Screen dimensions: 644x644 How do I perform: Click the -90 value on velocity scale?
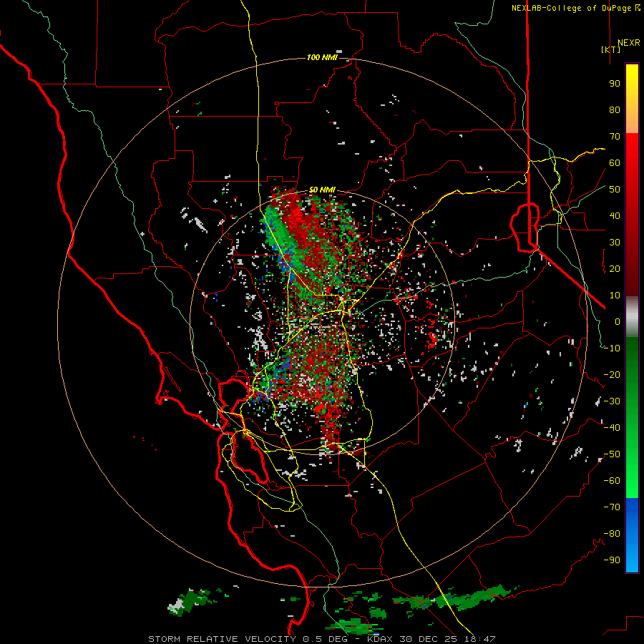coord(612,560)
